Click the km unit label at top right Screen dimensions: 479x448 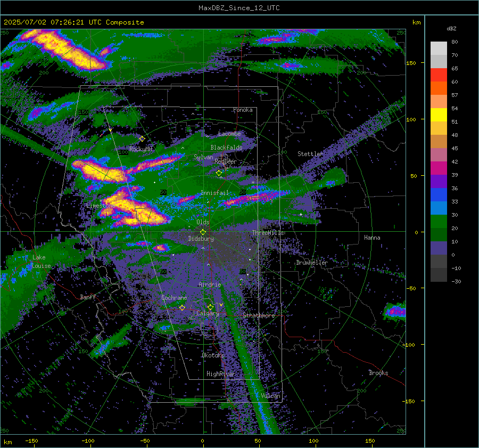point(416,22)
